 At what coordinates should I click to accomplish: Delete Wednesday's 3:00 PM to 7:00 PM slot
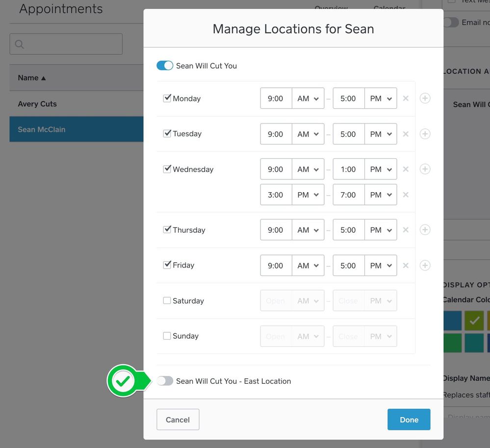coord(406,195)
